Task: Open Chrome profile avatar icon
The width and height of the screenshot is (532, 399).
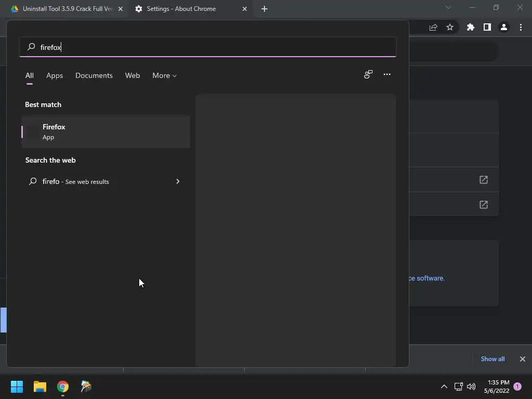Action: (x=504, y=27)
